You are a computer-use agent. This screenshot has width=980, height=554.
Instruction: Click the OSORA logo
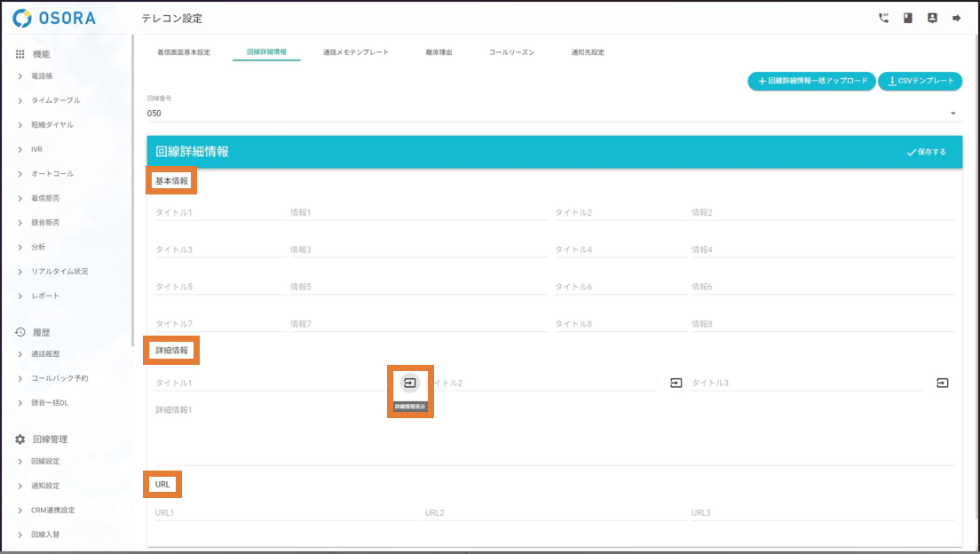coord(55,18)
